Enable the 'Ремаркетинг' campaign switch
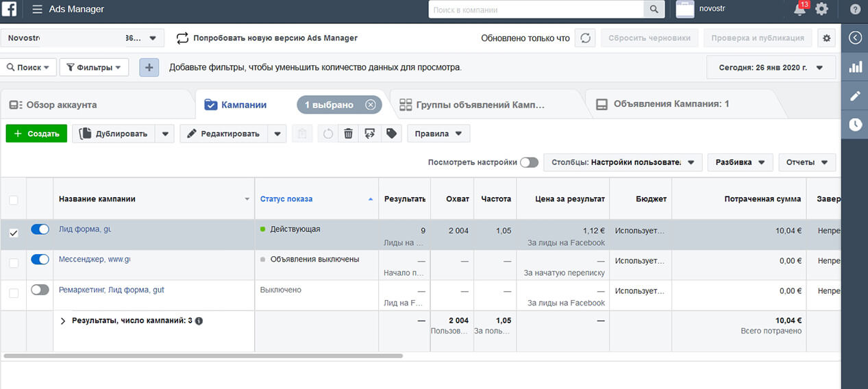 (40, 290)
